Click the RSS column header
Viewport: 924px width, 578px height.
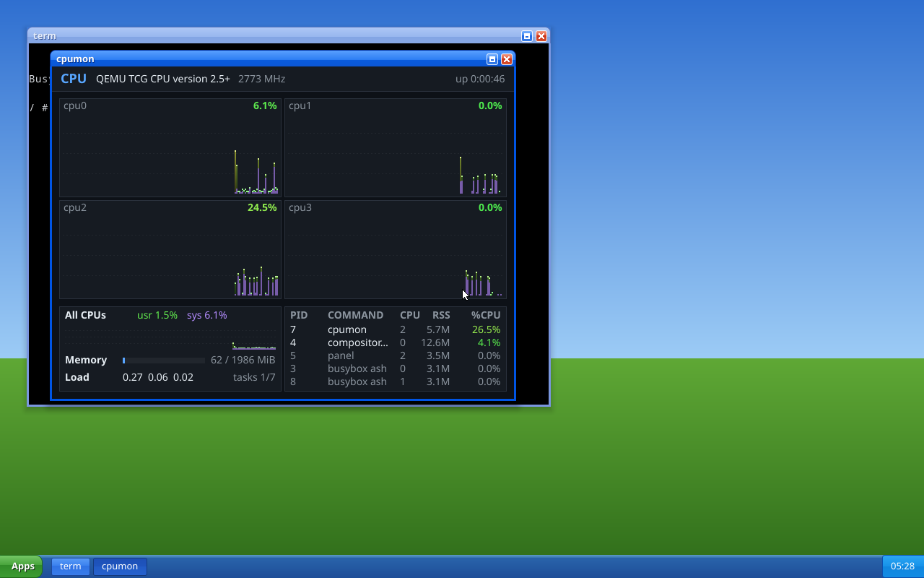pos(441,315)
